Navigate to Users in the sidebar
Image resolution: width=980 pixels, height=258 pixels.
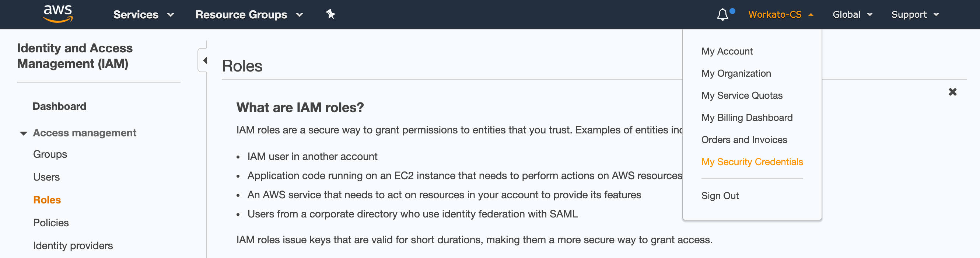tap(46, 177)
